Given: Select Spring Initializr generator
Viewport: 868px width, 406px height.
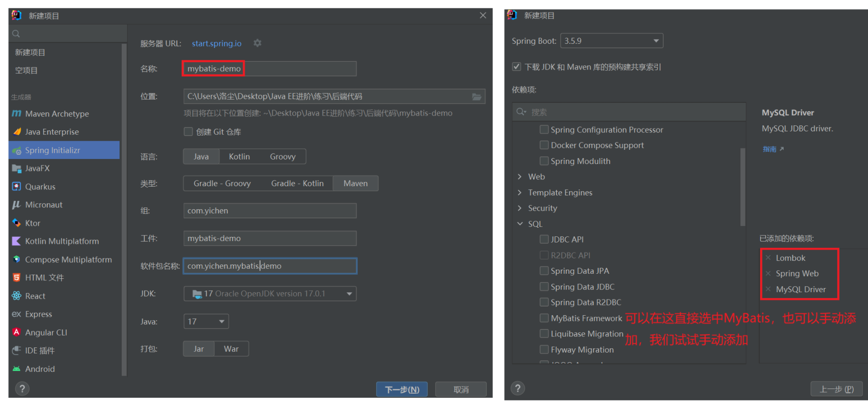Looking at the screenshot, I should point(64,150).
